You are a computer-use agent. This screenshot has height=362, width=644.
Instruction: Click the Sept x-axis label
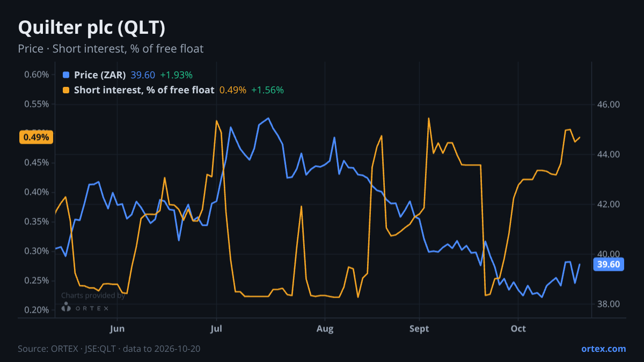tap(419, 328)
